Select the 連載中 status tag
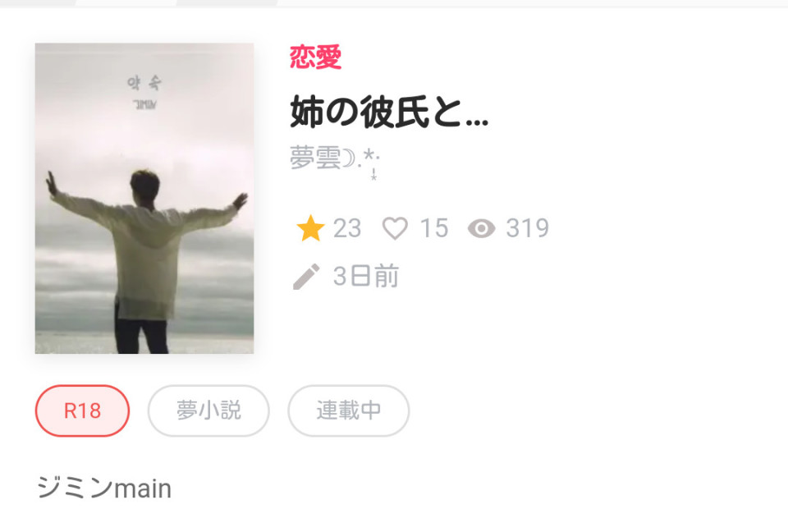 [349, 410]
